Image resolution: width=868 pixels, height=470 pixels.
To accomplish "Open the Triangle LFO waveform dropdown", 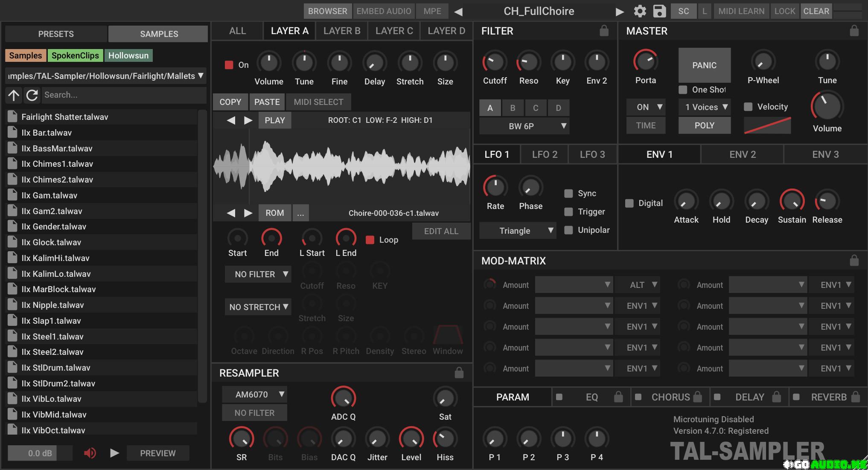I will tap(518, 231).
